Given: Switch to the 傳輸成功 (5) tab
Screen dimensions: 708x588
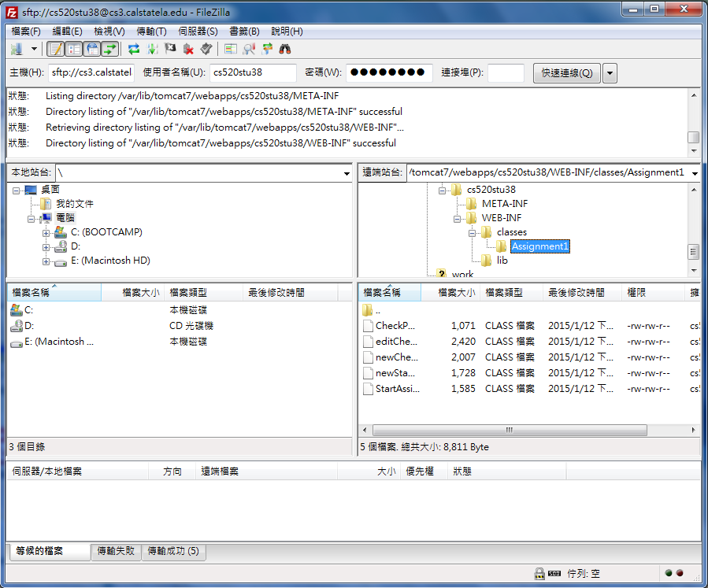Looking at the screenshot, I should [173, 551].
